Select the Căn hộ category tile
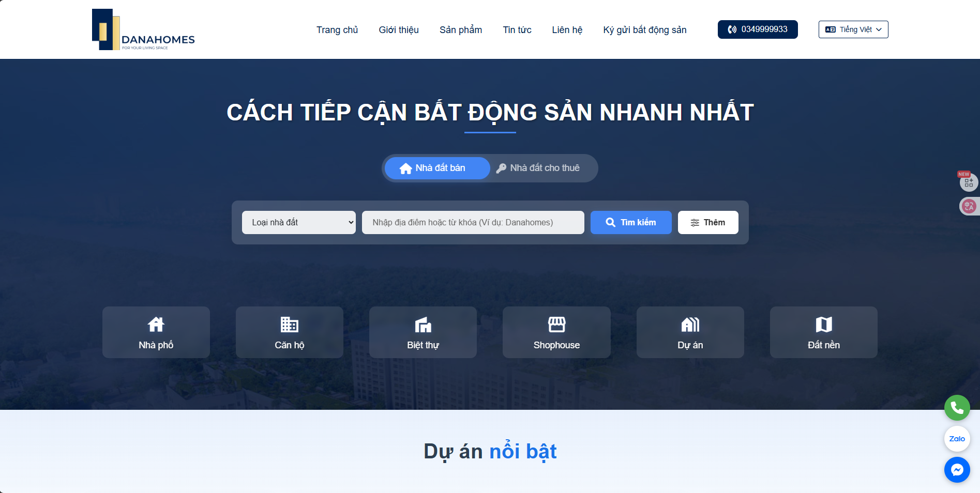This screenshot has height=493, width=980. click(x=290, y=332)
